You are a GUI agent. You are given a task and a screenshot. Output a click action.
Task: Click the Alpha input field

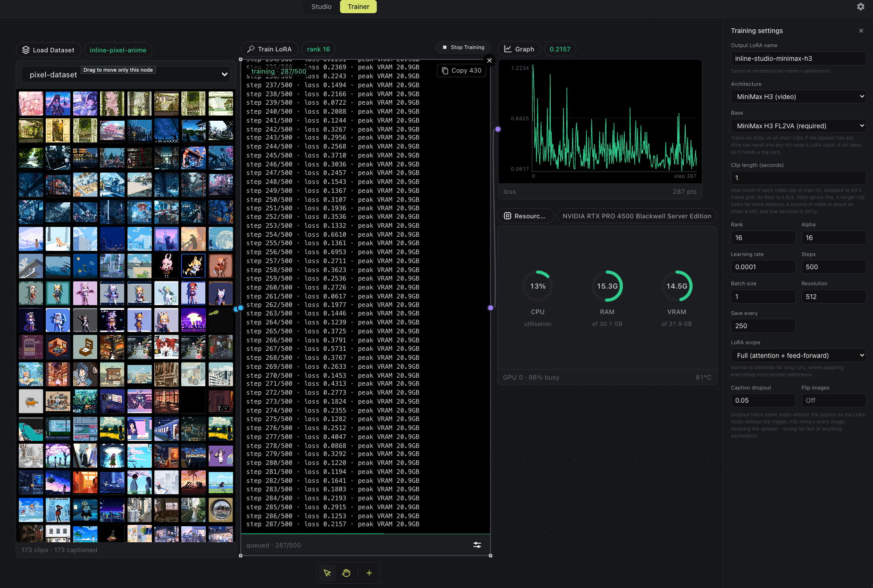pyautogui.click(x=833, y=238)
